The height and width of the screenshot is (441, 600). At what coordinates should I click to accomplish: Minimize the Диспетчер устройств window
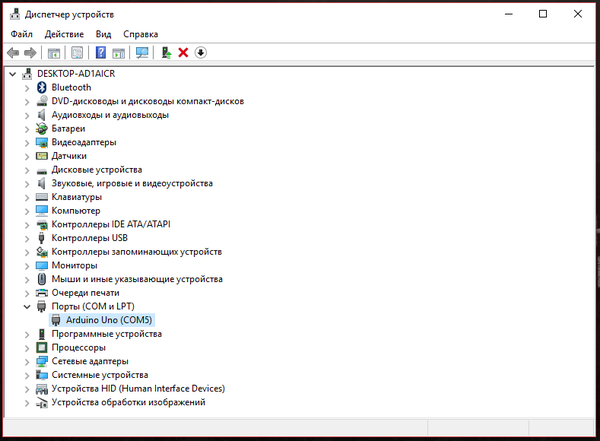click(x=509, y=14)
